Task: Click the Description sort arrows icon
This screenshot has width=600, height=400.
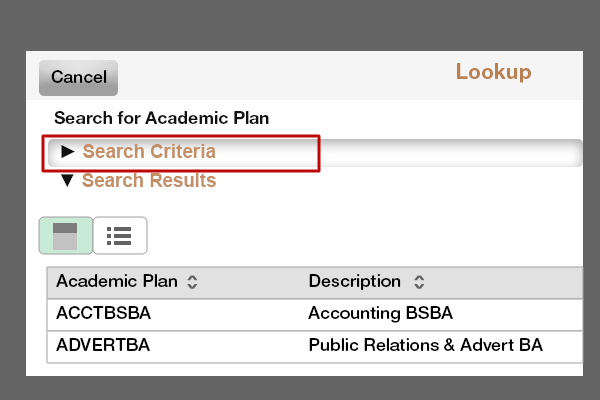Action: (x=419, y=282)
